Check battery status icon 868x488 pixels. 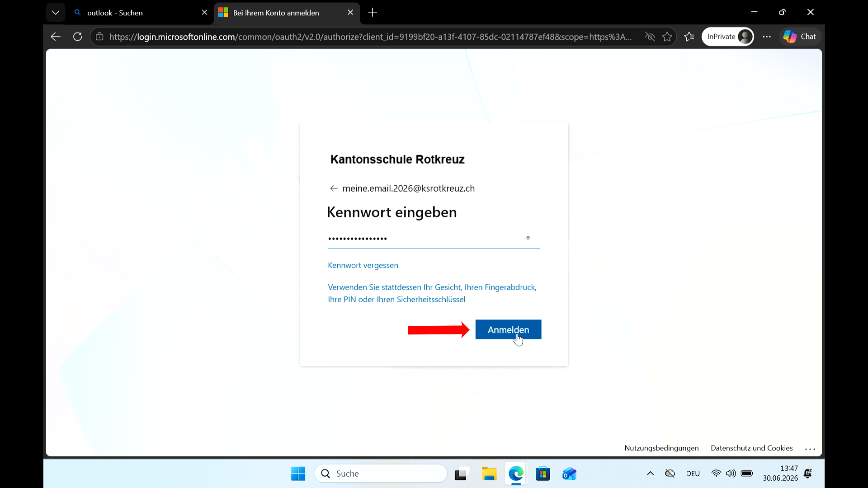(x=747, y=474)
